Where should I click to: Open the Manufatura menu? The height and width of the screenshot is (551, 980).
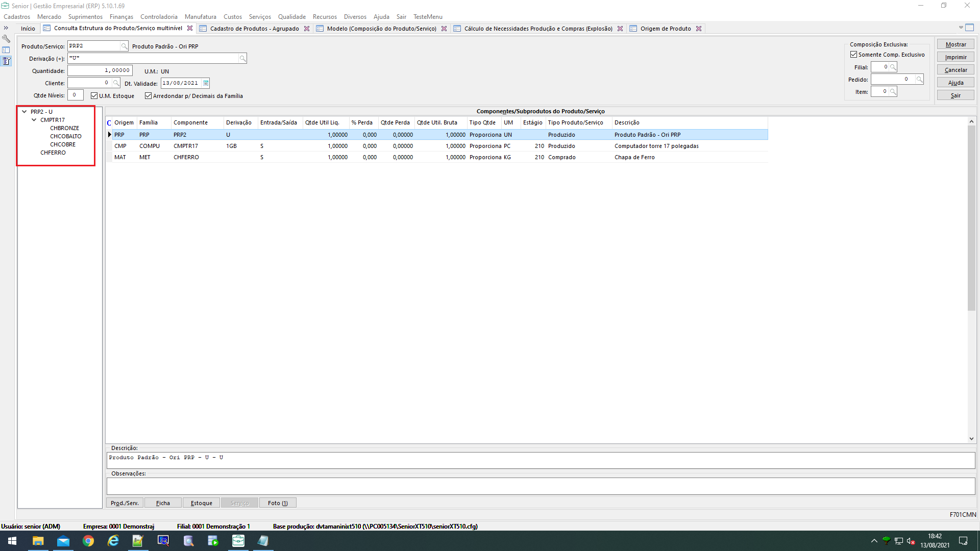point(200,17)
